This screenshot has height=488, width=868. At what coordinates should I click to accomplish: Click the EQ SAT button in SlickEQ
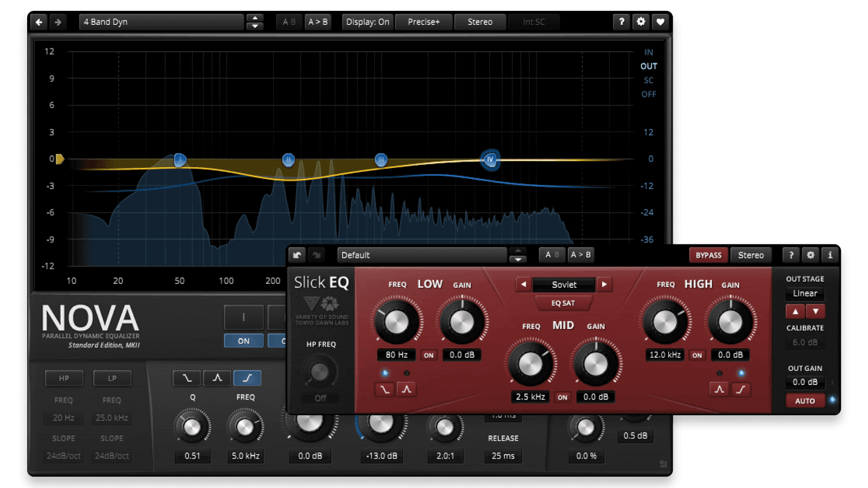[562, 303]
